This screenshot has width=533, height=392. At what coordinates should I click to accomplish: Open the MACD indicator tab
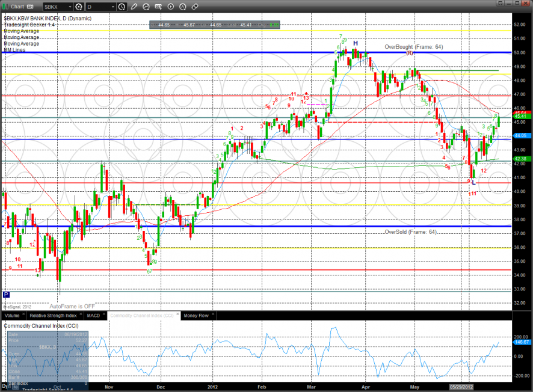tap(93, 315)
